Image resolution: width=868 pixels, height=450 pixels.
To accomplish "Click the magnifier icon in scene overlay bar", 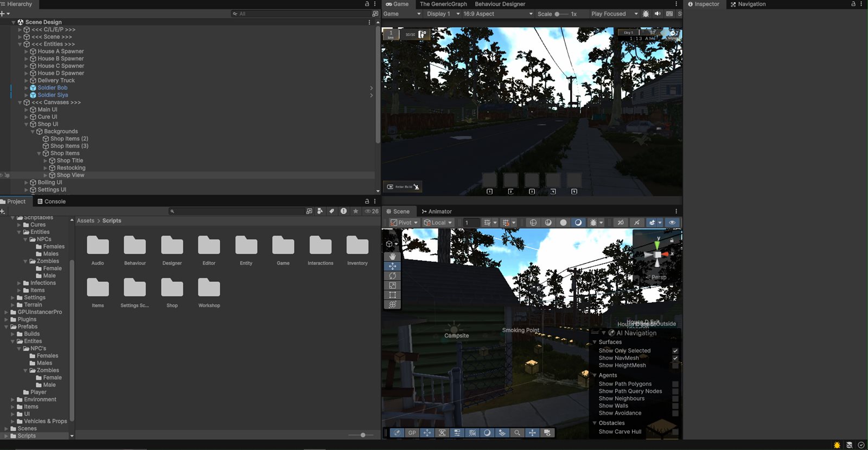I will pos(517,433).
